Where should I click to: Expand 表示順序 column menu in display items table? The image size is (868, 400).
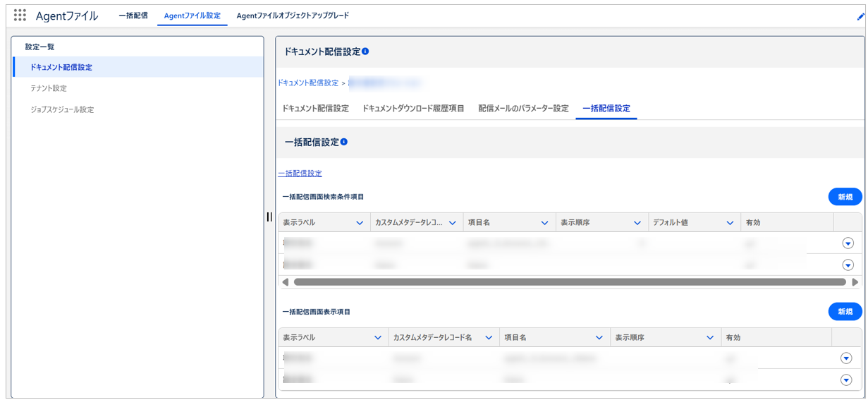click(710, 338)
